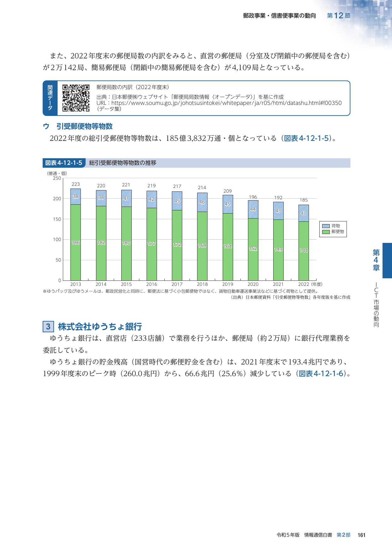The image size is (392, 554).
Task: Click the total 192 above the 2021 bar
Action: [x=278, y=198]
